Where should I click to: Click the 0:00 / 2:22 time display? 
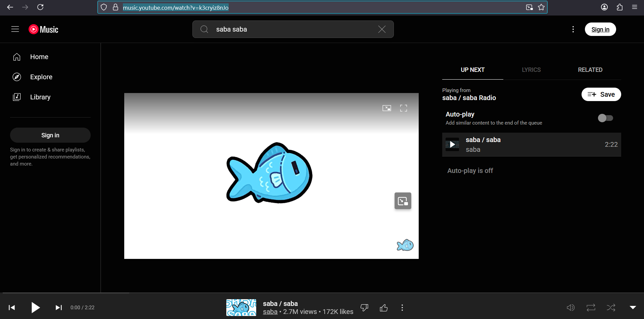click(x=83, y=308)
